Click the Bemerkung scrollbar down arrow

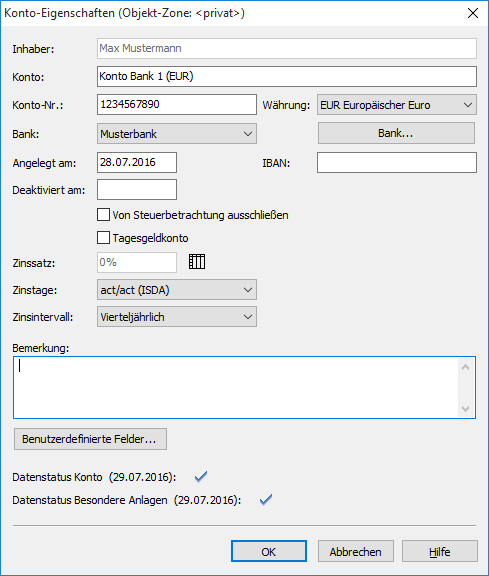465,408
